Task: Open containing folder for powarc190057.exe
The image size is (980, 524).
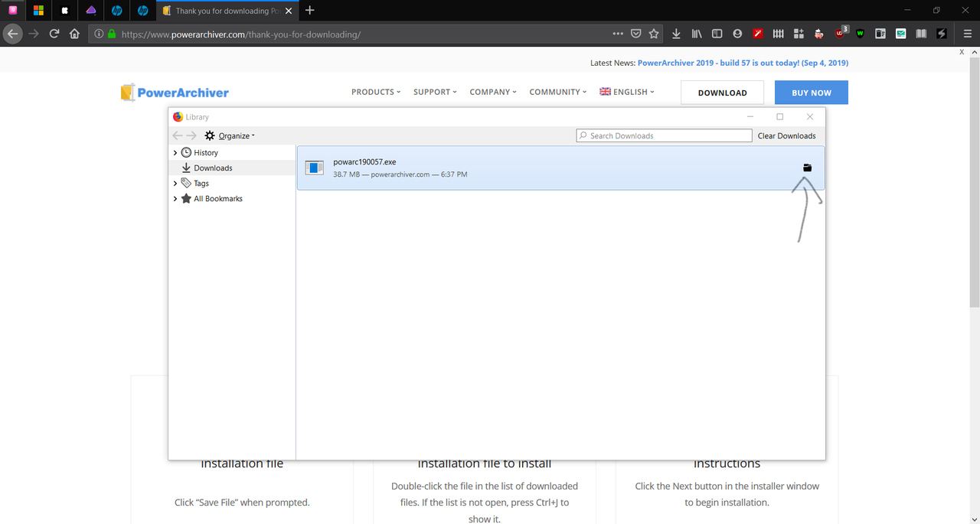Action: pyautogui.click(x=807, y=168)
